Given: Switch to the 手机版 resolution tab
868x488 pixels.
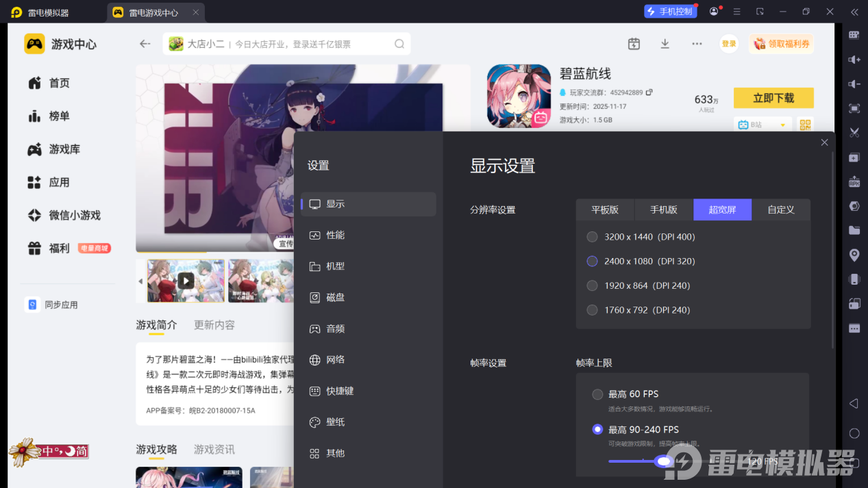Looking at the screenshot, I should click(664, 209).
